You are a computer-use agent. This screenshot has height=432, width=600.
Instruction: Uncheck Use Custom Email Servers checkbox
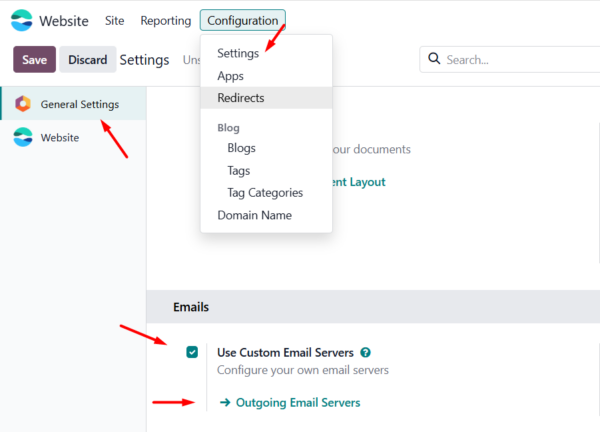pyautogui.click(x=192, y=352)
